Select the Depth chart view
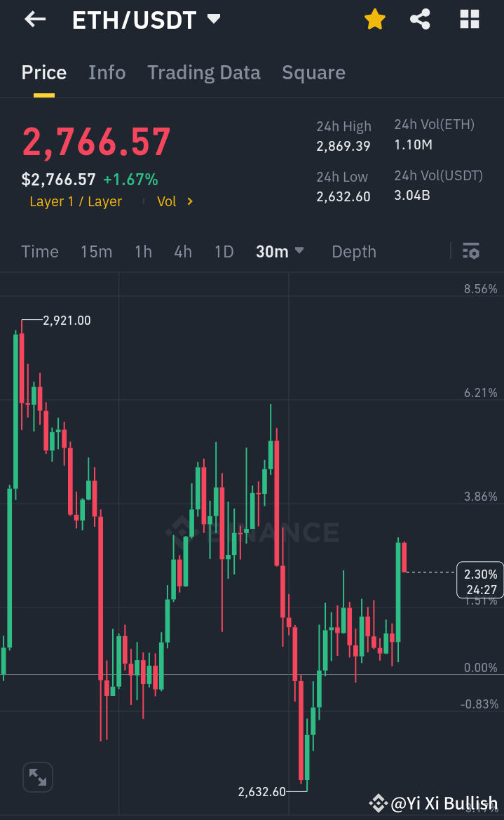Image resolution: width=504 pixels, height=820 pixels. coord(353,251)
